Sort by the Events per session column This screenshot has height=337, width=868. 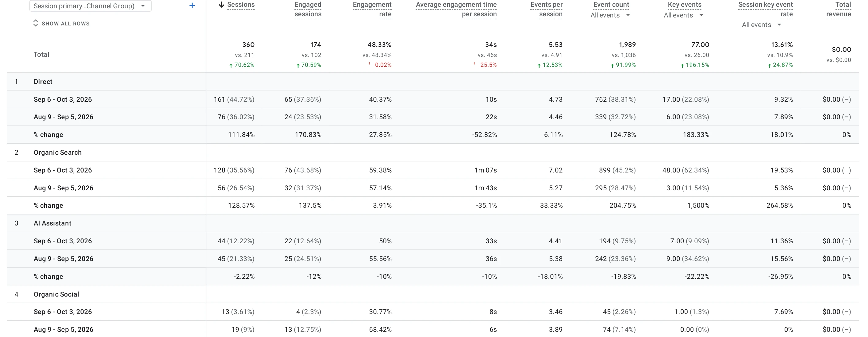[x=546, y=9]
